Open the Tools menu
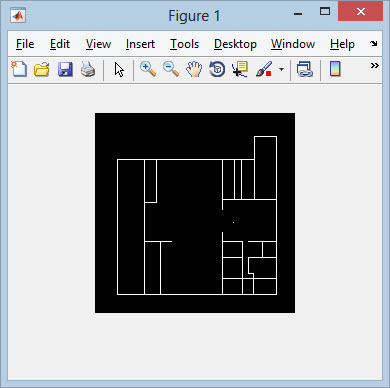 pos(184,44)
